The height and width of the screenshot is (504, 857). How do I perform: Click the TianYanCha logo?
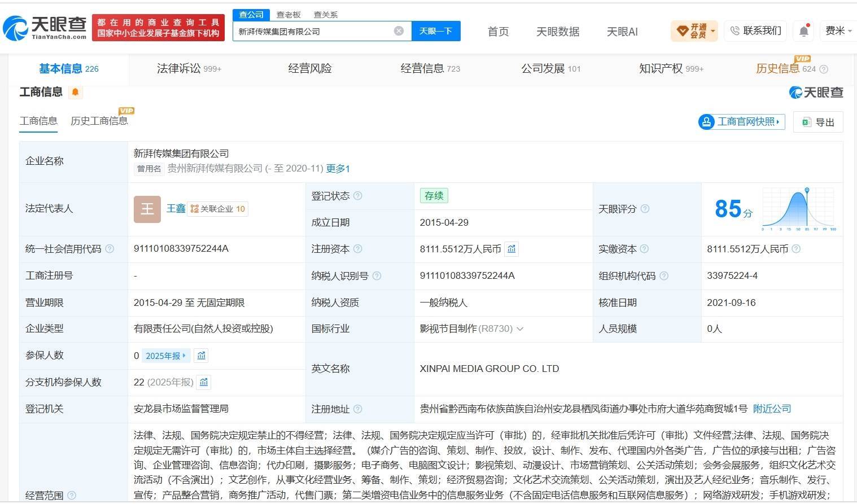[x=45, y=28]
